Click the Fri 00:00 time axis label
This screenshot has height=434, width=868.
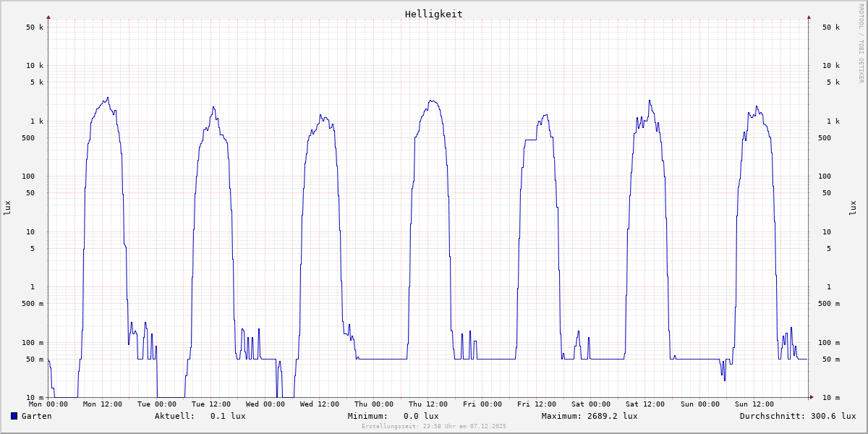click(x=482, y=404)
